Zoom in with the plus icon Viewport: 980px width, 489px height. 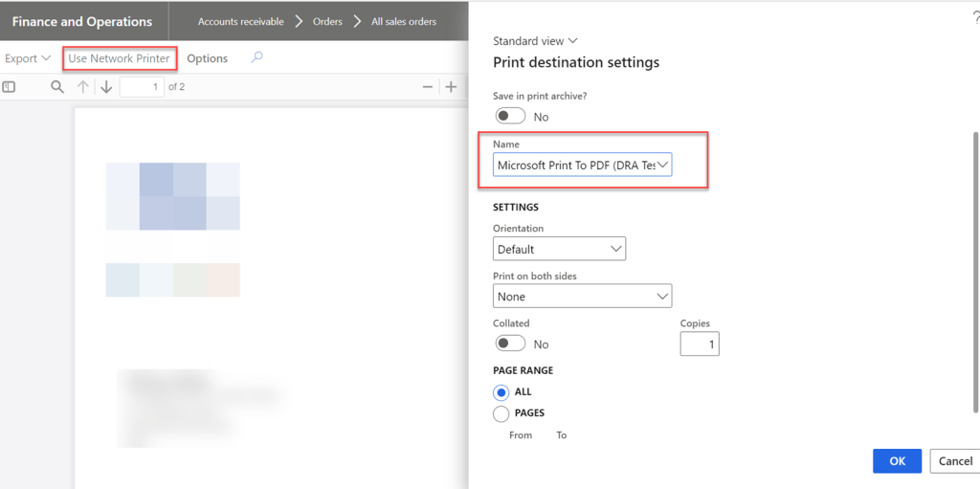pos(451,87)
